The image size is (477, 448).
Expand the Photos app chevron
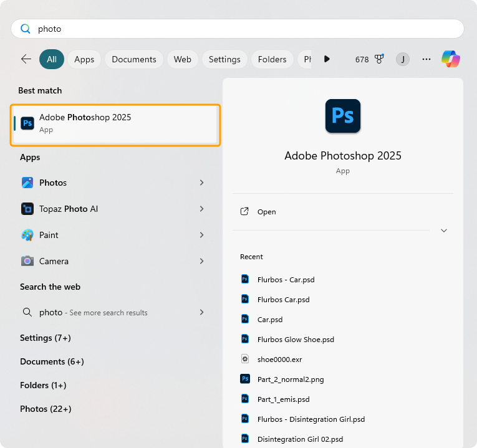[x=201, y=183]
